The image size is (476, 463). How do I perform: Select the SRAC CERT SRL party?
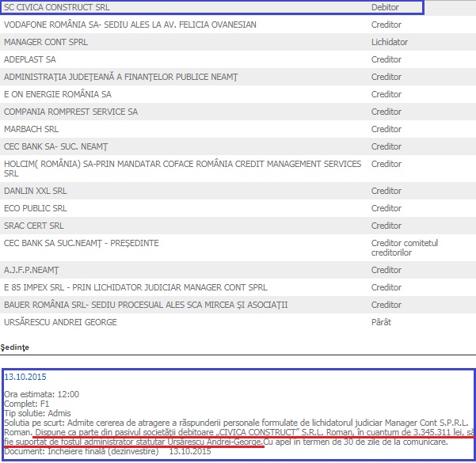tap(34, 226)
